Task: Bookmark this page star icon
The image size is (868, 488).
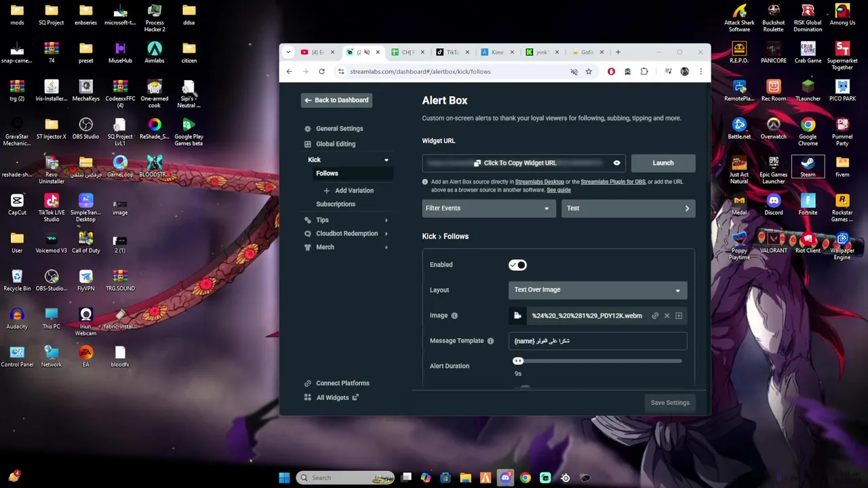Action: (x=589, y=71)
